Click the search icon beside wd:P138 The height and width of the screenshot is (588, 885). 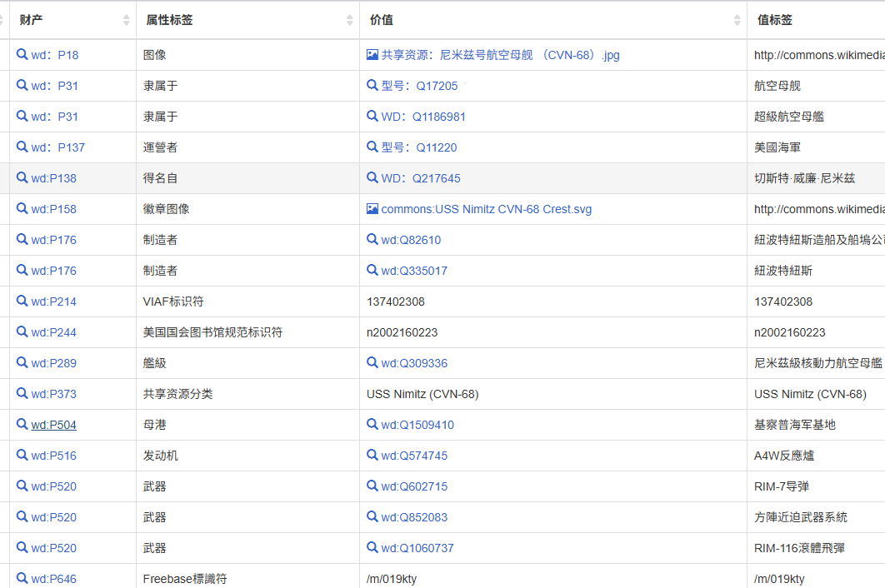point(22,177)
